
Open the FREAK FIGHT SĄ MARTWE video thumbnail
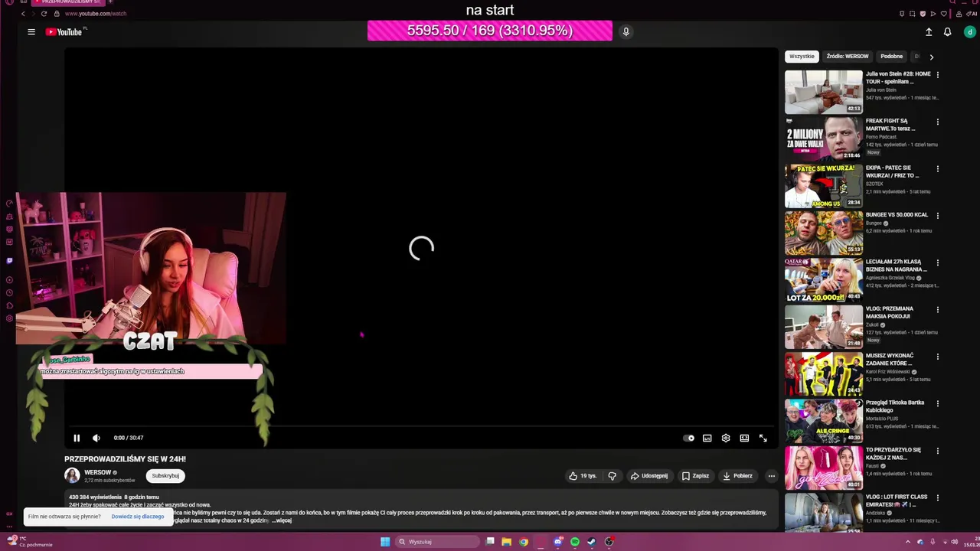click(x=823, y=139)
